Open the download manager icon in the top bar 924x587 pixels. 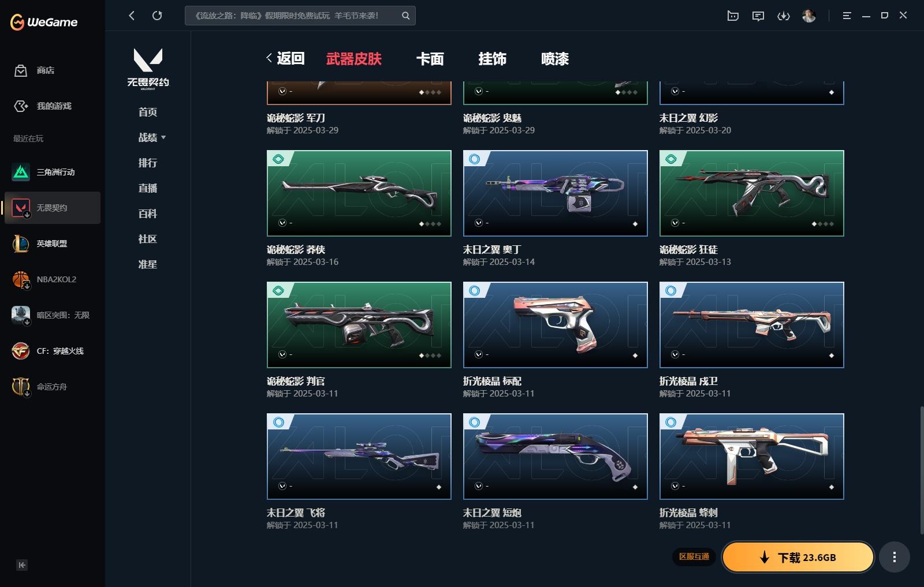[x=784, y=16]
